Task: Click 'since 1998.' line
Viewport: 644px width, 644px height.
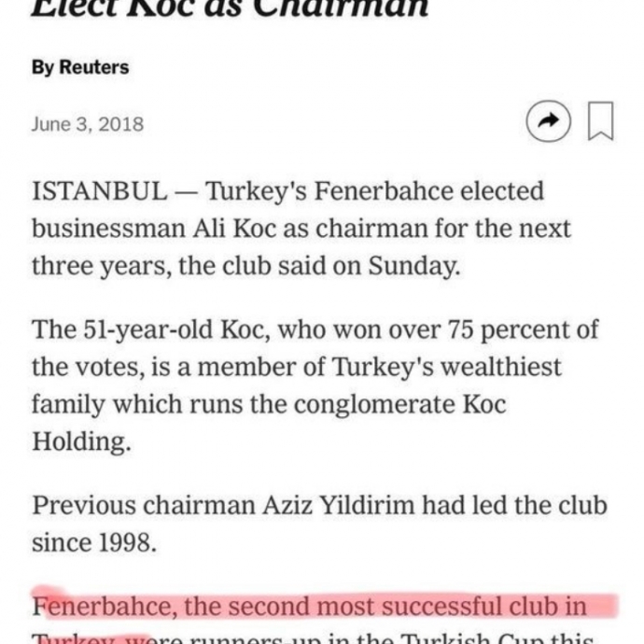Action: click(x=94, y=542)
